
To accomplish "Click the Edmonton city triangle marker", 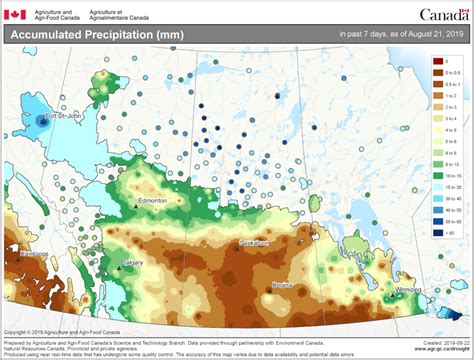I will point(136,206).
